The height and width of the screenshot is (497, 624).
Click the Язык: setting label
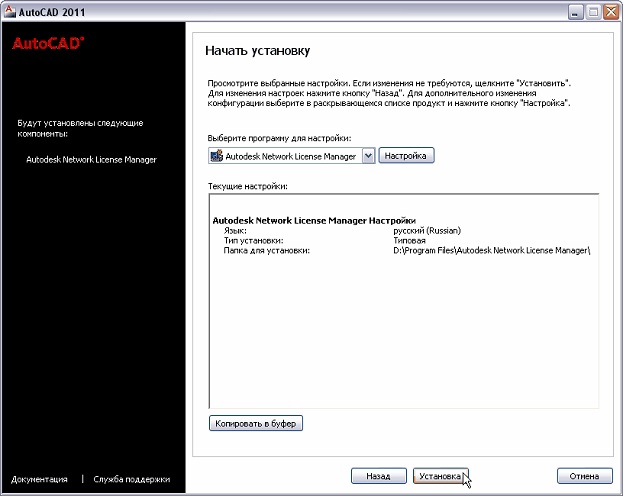[x=235, y=230]
